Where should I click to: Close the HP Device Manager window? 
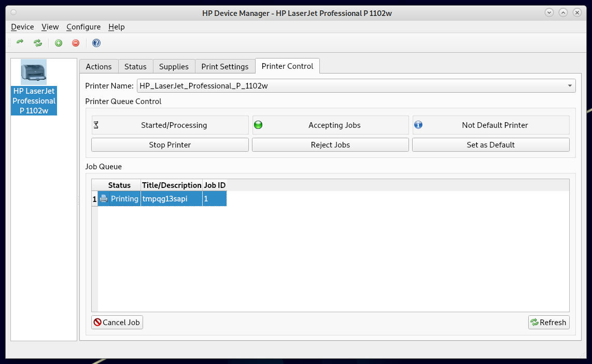[x=577, y=13]
